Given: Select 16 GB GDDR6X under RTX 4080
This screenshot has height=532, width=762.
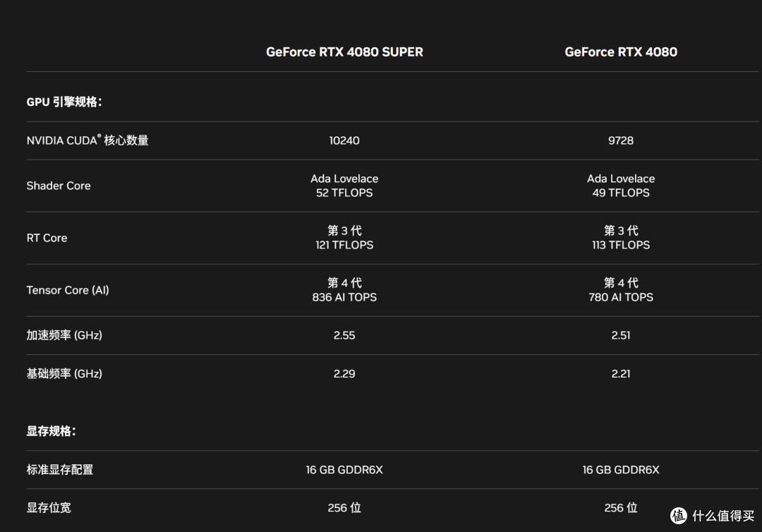Looking at the screenshot, I should tap(621, 470).
